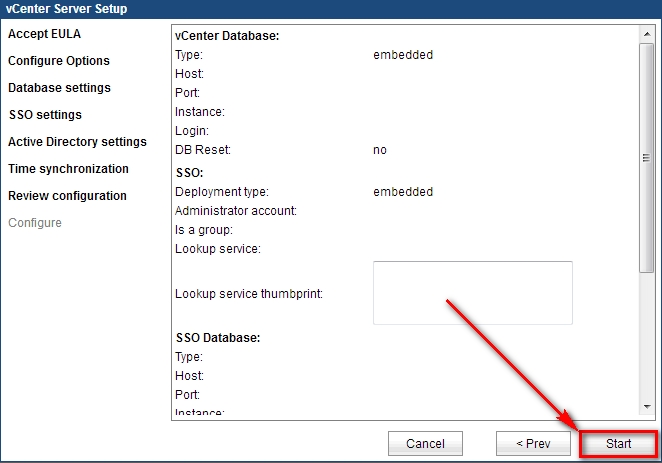The image size is (662, 463).
Task: Click the vCenter Server Setup title
Action: pos(66,9)
